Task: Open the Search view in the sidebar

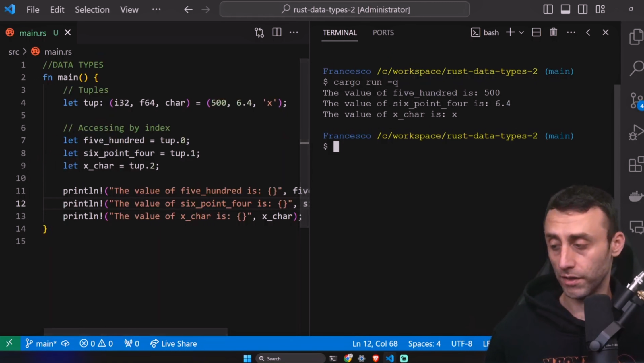Action: tap(635, 68)
